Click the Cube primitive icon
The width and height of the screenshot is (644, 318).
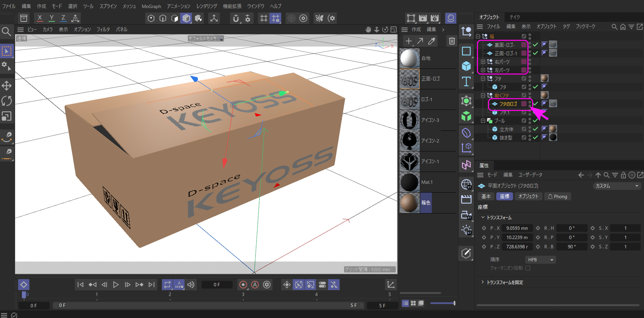pyautogui.click(x=466, y=66)
